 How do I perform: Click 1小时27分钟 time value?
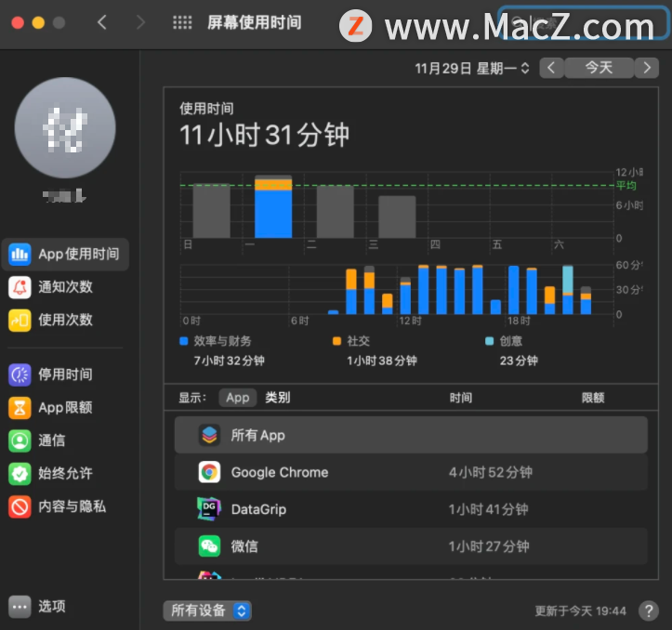coord(489,546)
